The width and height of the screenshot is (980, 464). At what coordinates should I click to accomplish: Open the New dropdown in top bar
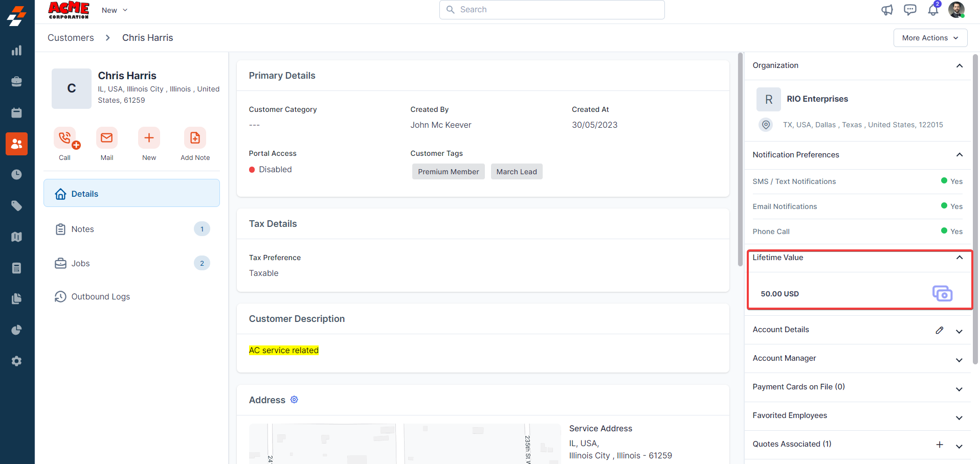[114, 10]
